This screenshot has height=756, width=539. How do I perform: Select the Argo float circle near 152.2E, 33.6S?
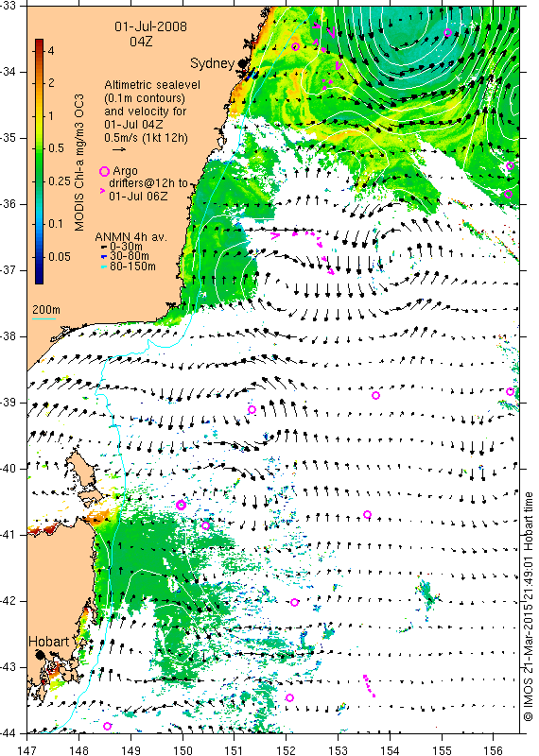click(x=296, y=46)
